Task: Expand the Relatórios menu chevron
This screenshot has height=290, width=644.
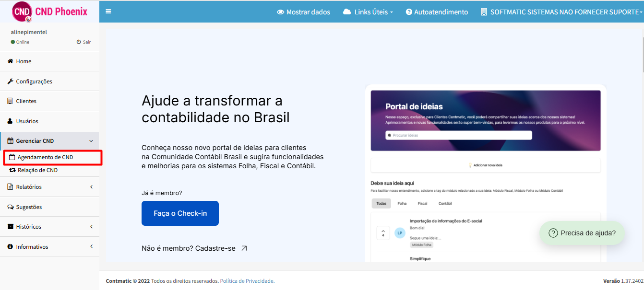Action: (x=91, y=187)
